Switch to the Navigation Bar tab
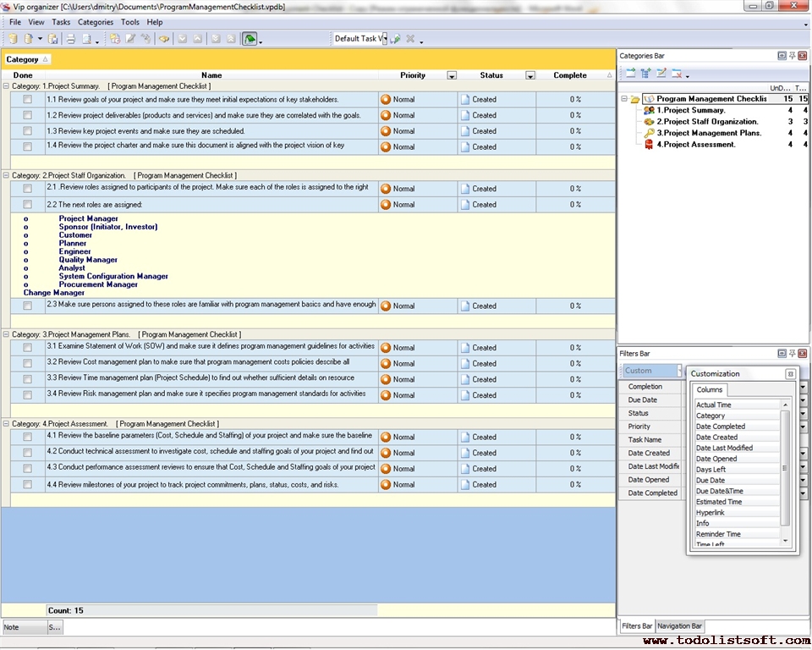 [x=679, y=626]
